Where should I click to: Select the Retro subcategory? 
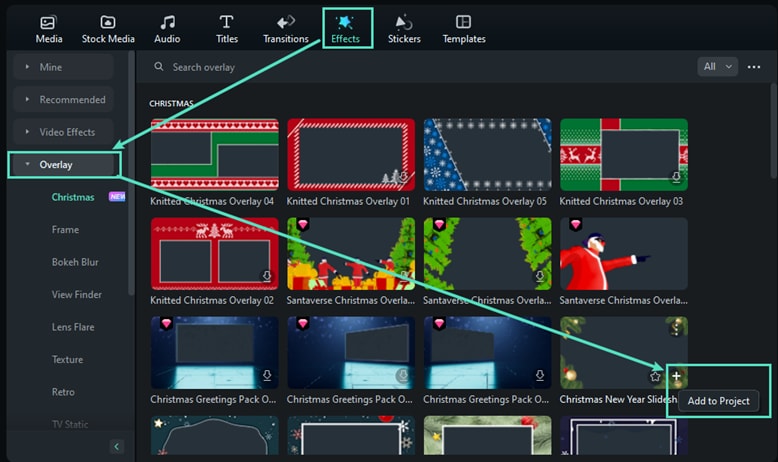pyautogui.click(x=63, y=392)
